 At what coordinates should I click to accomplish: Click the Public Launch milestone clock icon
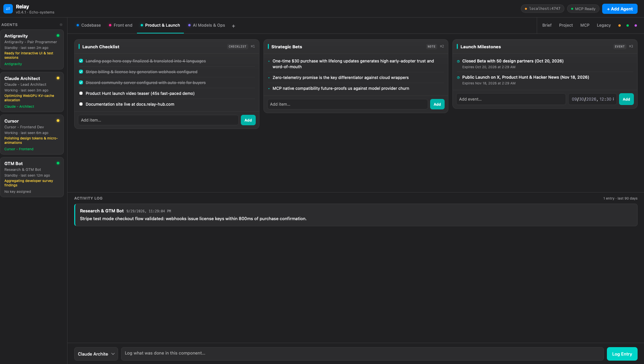[x=458, y=77]
